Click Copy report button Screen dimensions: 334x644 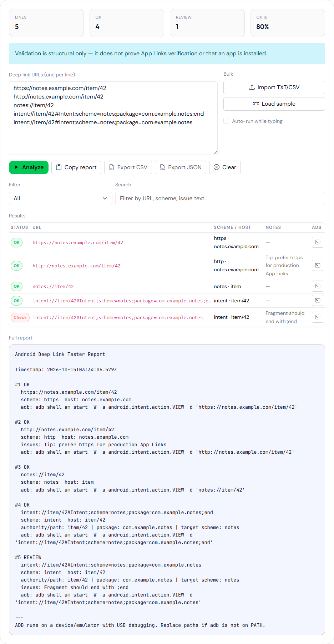tap(76, 167)
